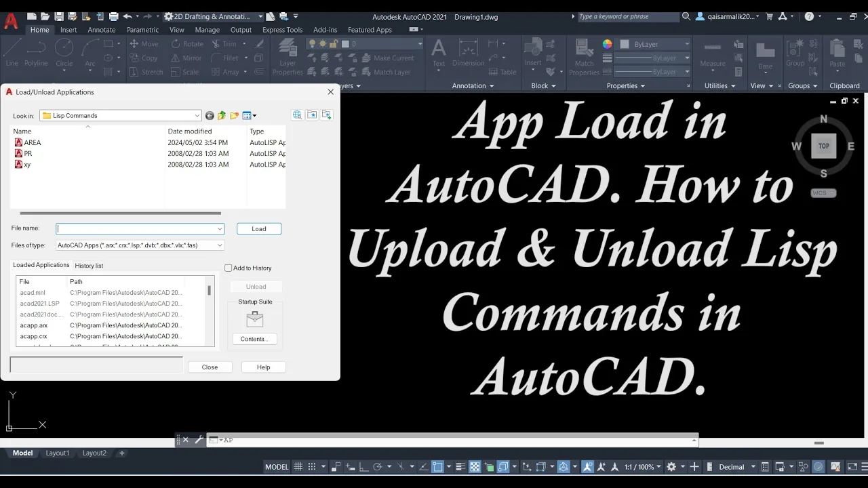
Task: Switch to the Insert ribbon tab
Action: click(x=68, y=30)
